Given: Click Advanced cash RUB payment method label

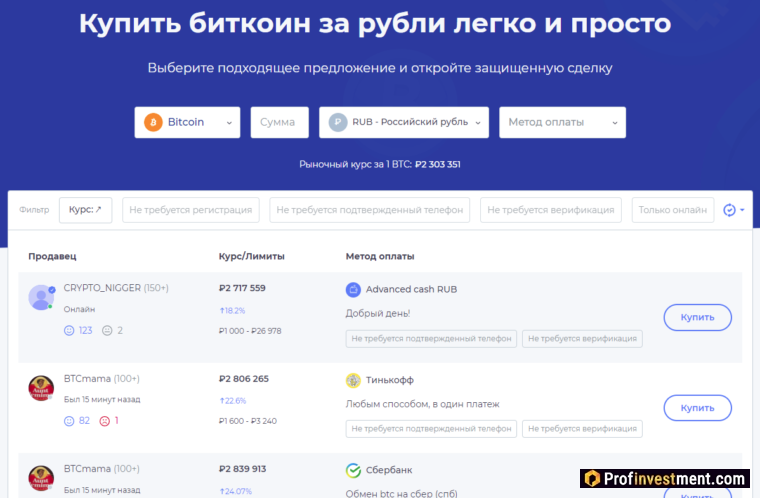Looking at the screenshot, I should pyautogui.click(x=412, y=289).
